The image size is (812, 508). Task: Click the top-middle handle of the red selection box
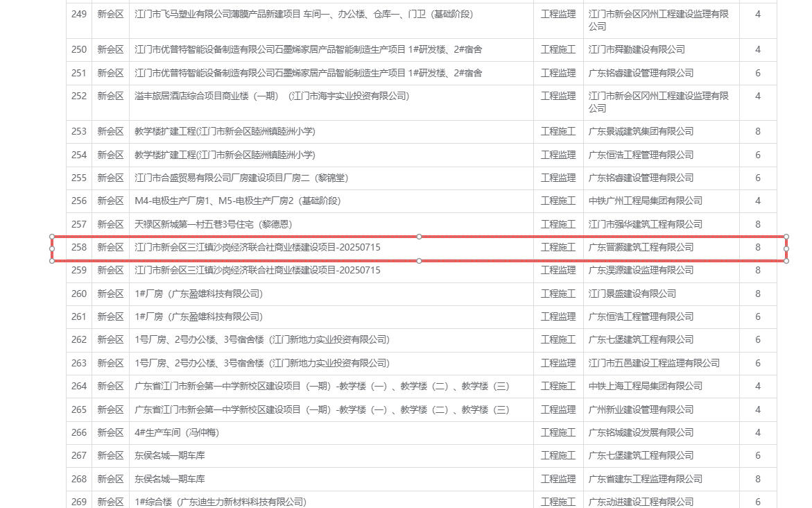(419, 237)
